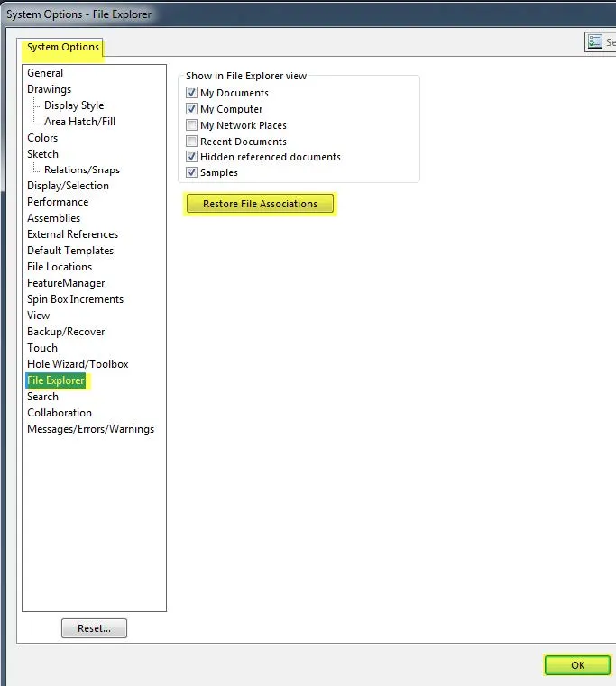Select the Performance category

point(58,202)
